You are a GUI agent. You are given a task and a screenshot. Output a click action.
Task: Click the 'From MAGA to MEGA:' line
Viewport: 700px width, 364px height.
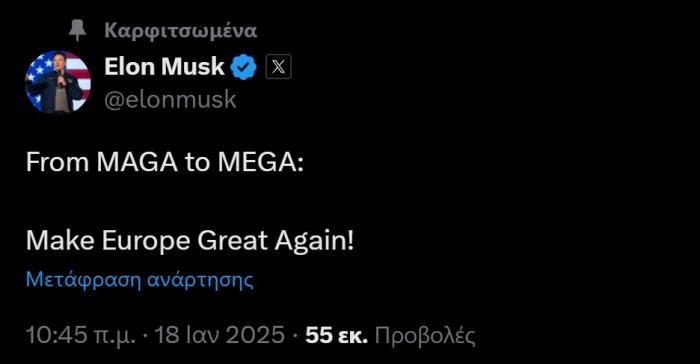pyautogui.click(x=165, y=162)
